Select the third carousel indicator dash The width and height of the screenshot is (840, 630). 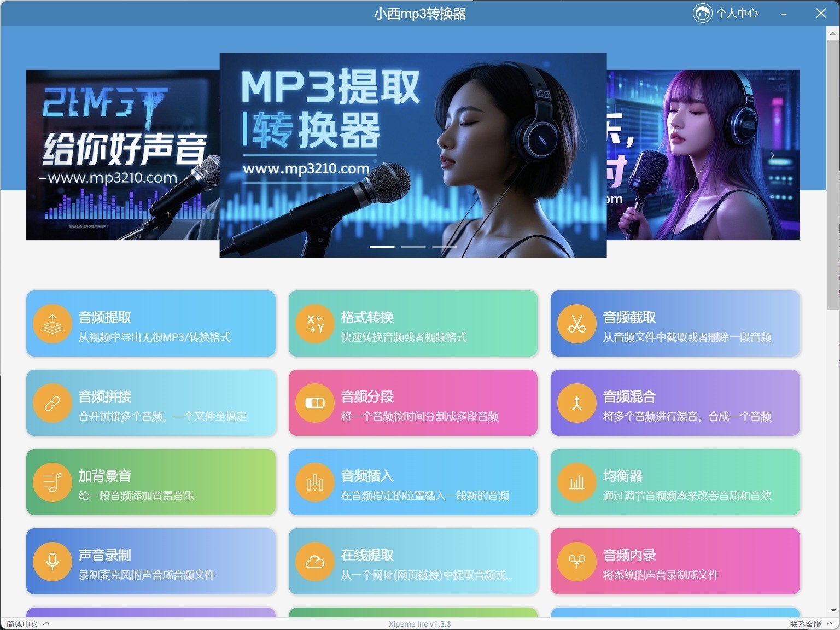click(445, 247)
